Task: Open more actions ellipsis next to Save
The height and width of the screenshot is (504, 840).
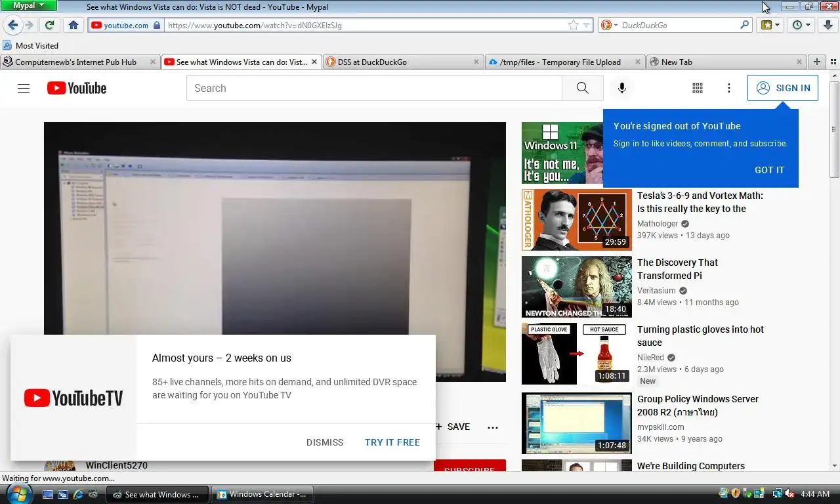Action: pos(493,427)
